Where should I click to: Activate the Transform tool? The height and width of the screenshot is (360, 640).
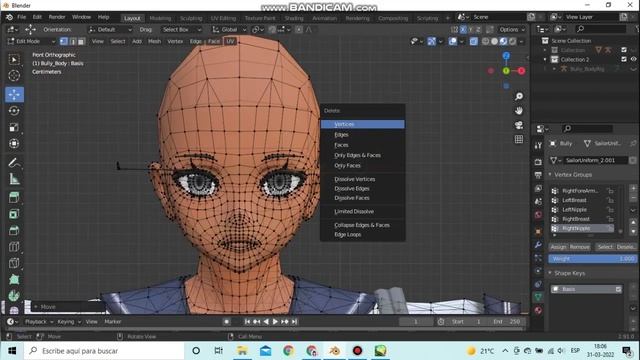(x=14, y=144)
